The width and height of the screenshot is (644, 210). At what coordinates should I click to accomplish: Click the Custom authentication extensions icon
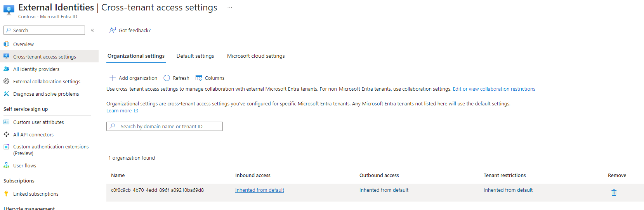[x=6, y=147]
